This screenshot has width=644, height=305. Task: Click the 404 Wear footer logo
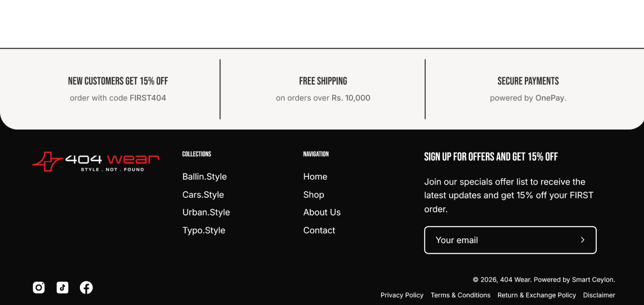tap(96, 161)
